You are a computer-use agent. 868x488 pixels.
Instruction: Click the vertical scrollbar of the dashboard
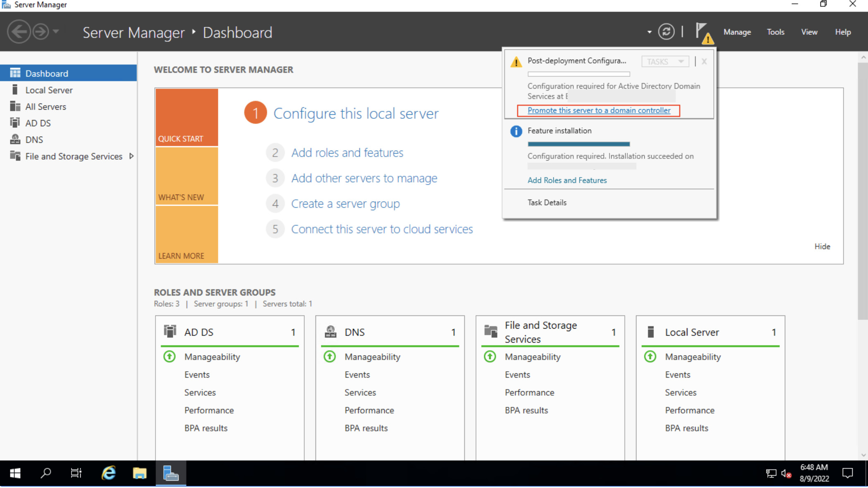click(863, 190)
